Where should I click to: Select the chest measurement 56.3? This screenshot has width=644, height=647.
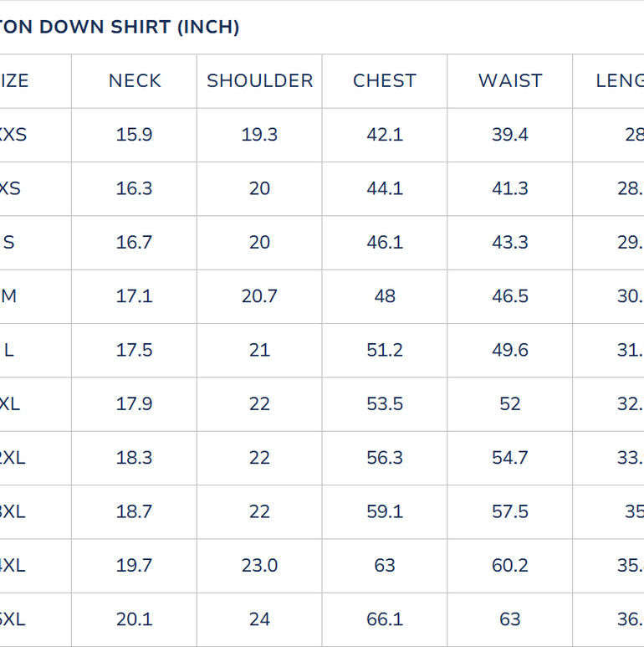(385, 458)
